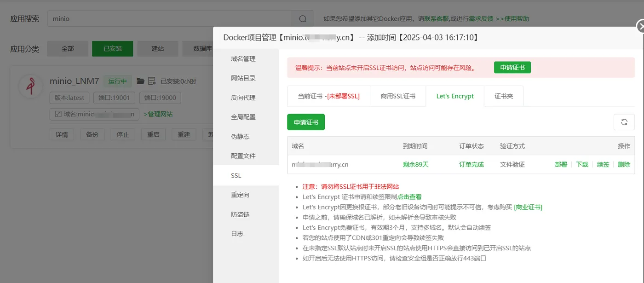This screenshot has width=644, height=283.
Task: Click 续签 for the certificate row
Action: click(603, 164)
